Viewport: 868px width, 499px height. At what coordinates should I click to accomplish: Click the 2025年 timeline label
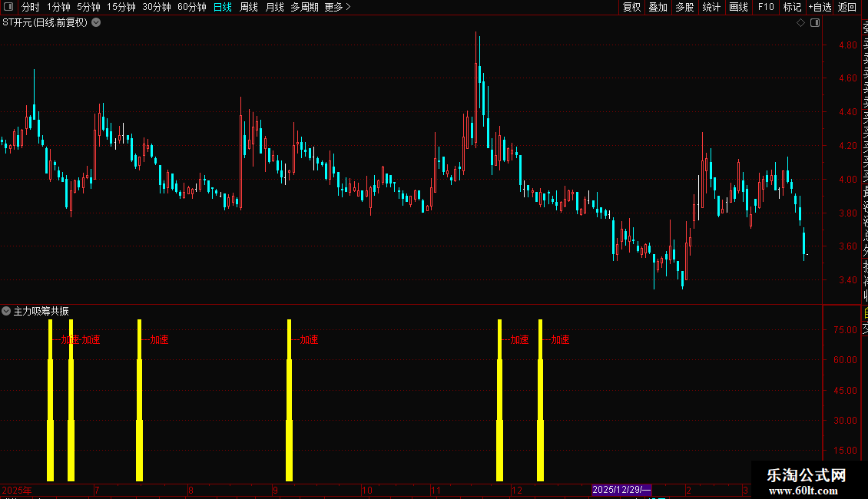(x=17, y=490)
